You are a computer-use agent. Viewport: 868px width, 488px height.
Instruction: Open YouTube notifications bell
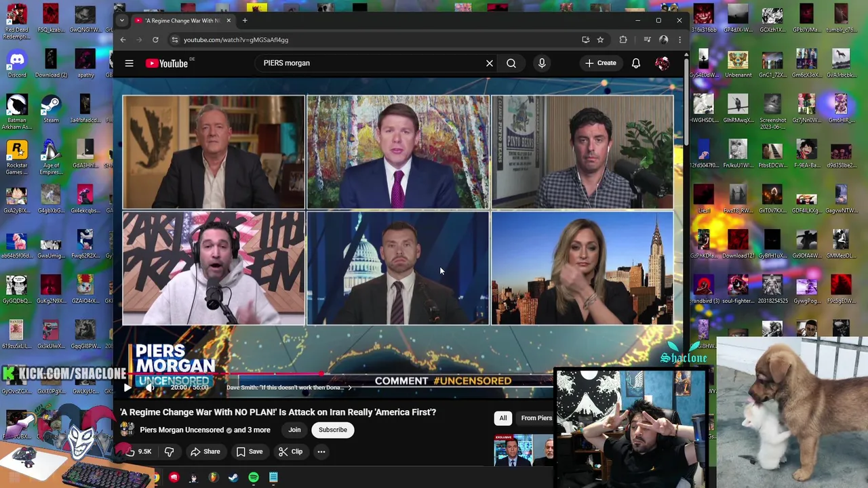coord(636,63)
